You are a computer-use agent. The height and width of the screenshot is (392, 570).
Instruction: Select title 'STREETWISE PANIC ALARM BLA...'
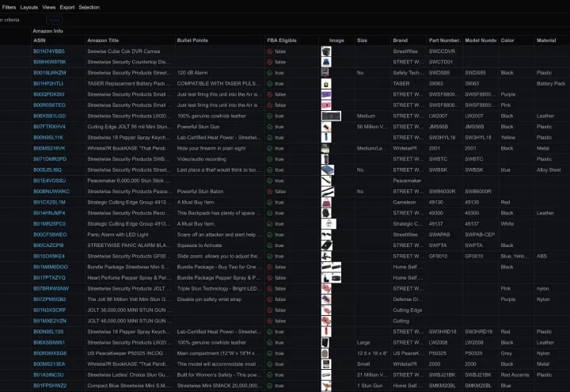[129, 245]
